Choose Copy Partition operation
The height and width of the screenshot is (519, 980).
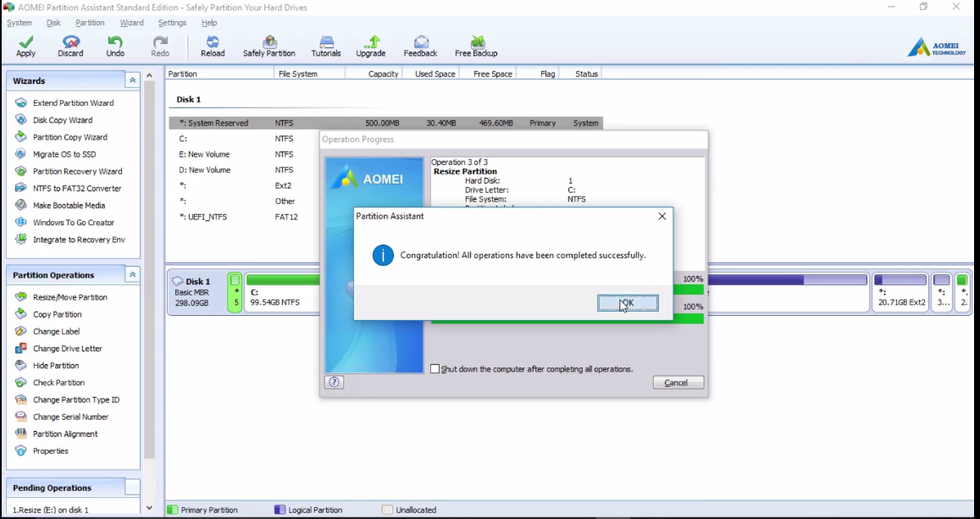[57, 314]
